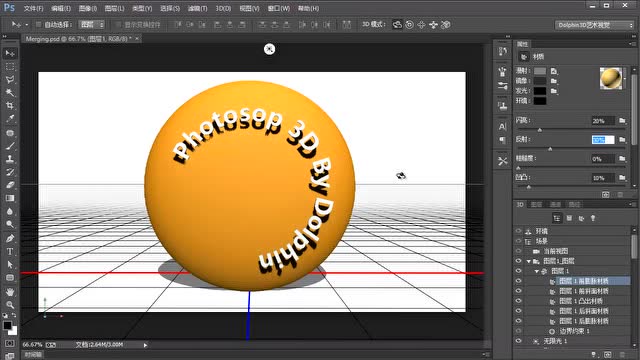
Task: Select the Pen tool
Action: tap(10, 238)
